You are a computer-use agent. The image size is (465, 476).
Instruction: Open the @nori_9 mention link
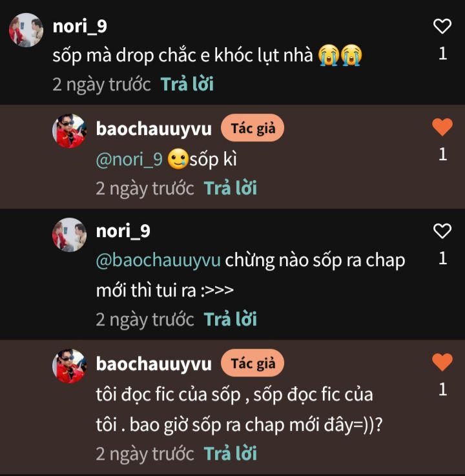click(129, 160)
